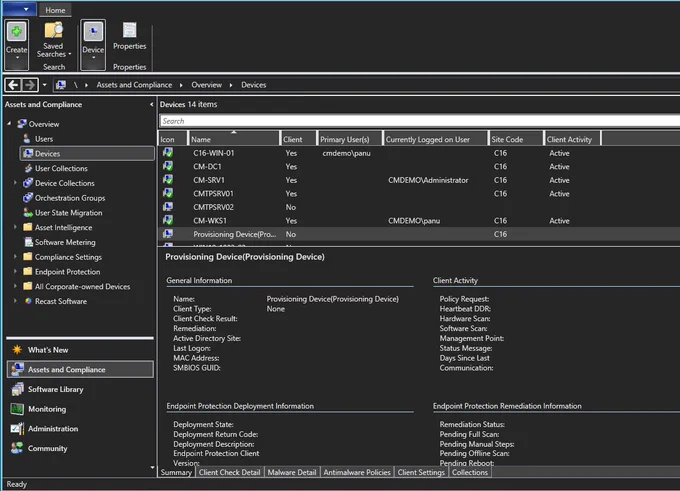Select the CMTPSRV01 device row

click(419, 193)
